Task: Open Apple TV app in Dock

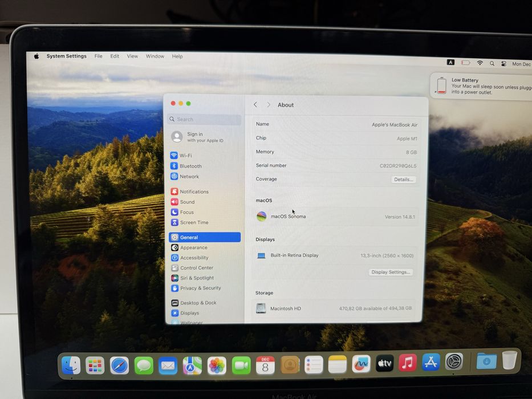Action: pyautogui.click(x=385, y=364)
